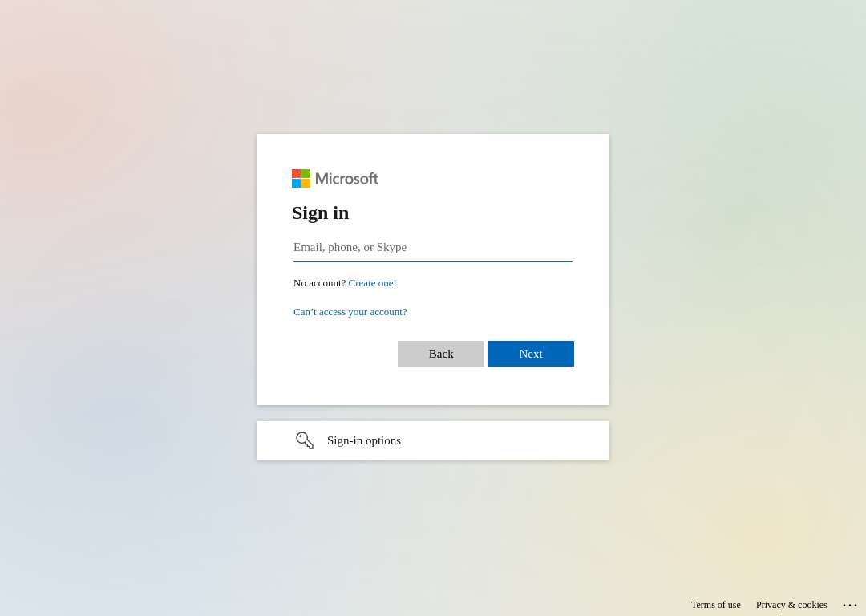The width and height of the screenshot is (866, 616).
Task: Click the Sign in heading
Action: click(x=320, y=213)
